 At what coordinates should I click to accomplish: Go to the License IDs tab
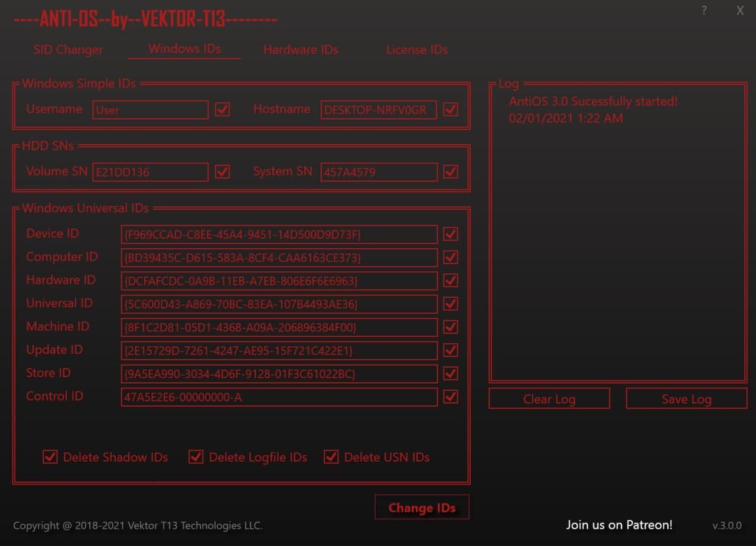pos(417,50)
